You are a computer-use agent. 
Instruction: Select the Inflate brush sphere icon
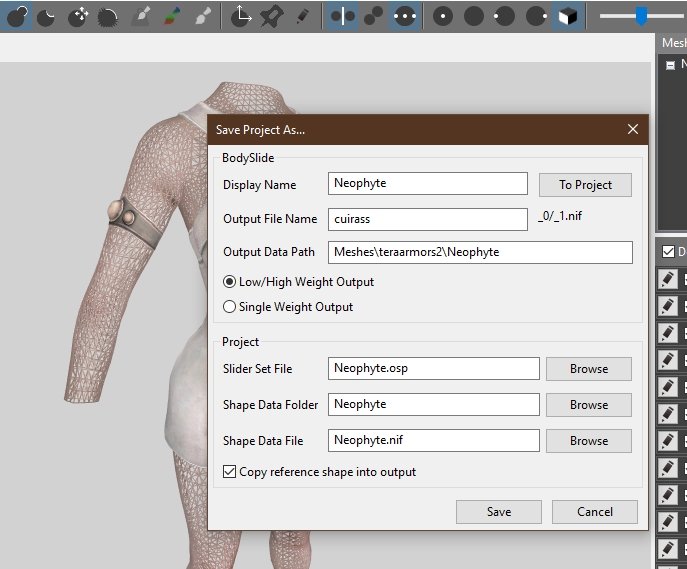click(17, 16)
